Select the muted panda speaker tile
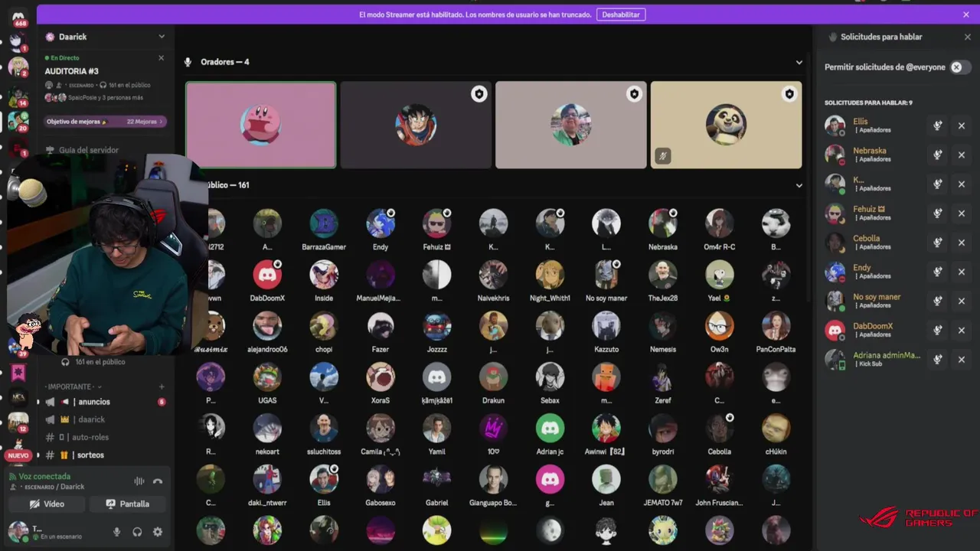Screen dimensions: 980x551 click(x=726, y=125)
